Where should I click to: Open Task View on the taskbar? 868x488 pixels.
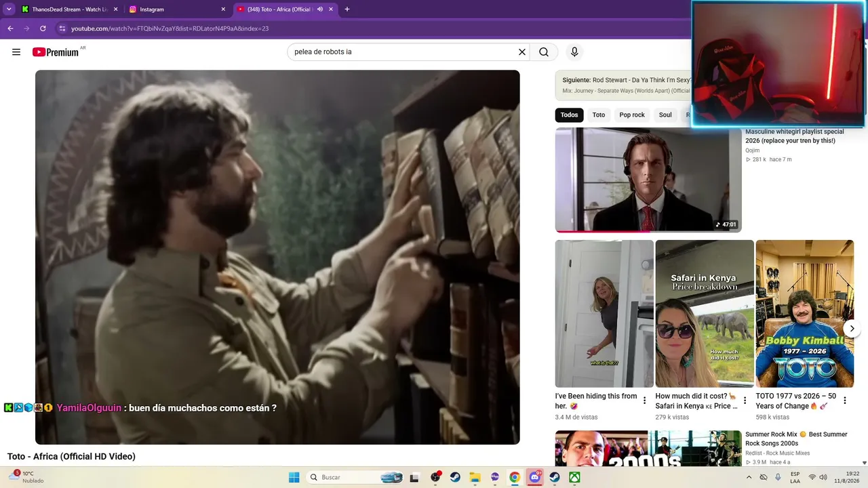point(414,477)
